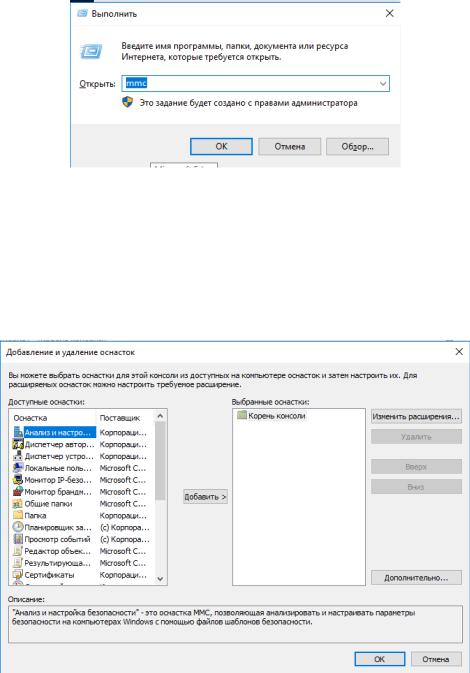Image resolution: width=470 pixels, height=673 pixels.
Task: Select the Локальные поль... row text
Action: tap(58, 468)
